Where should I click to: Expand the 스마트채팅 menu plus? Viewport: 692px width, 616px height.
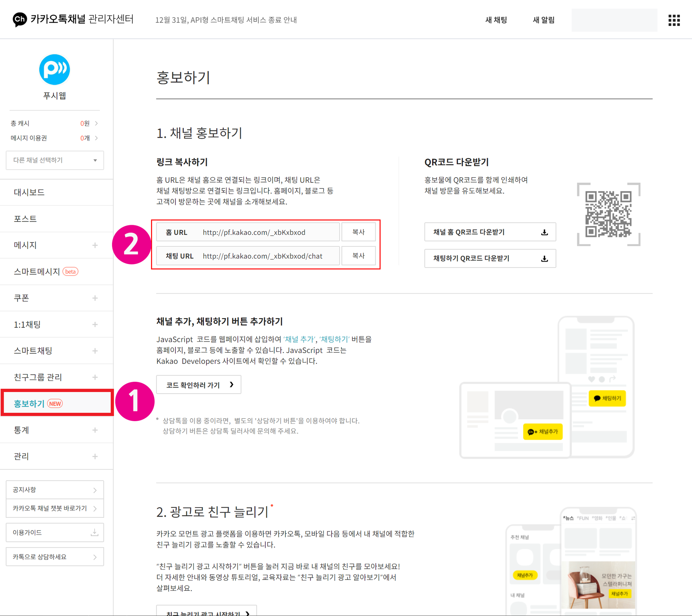point(95,351)
